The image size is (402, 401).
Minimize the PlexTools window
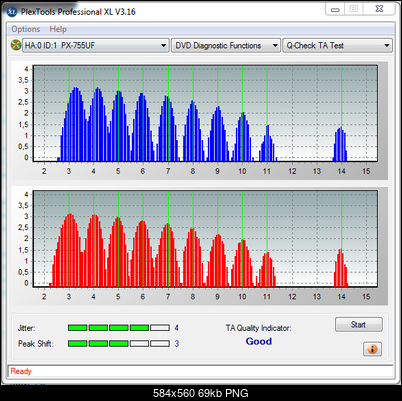(x=335, y=9)
